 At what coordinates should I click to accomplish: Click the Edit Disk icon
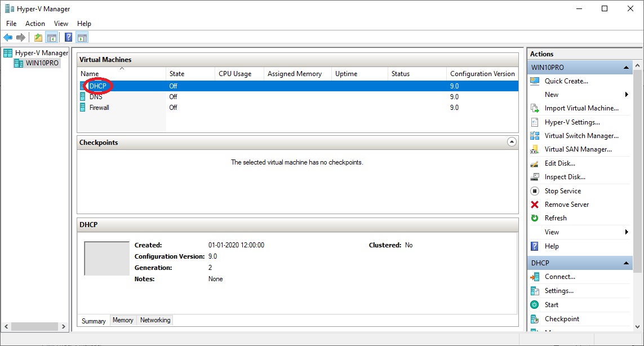pyautogui.click(x=535, y=163)
